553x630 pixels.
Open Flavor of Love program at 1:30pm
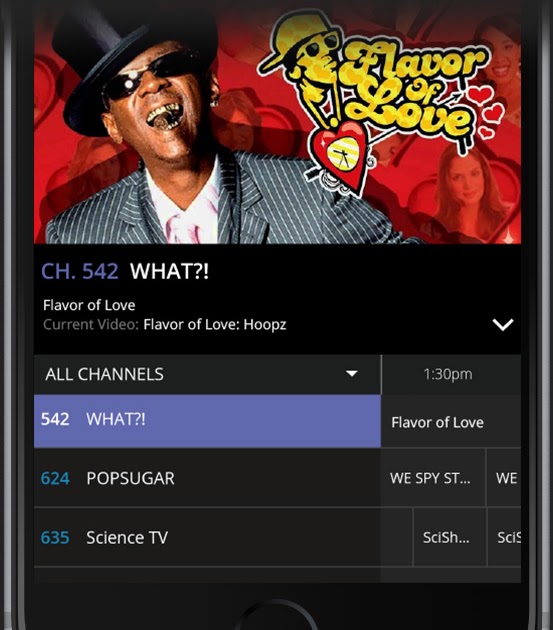click(451, 422)
